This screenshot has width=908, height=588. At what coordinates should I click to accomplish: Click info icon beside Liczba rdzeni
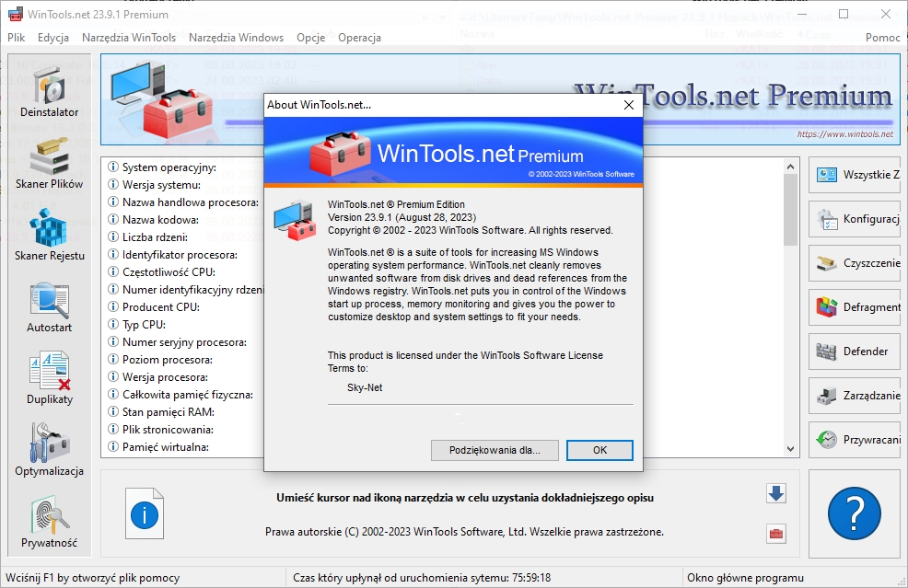tap(113, 236)
